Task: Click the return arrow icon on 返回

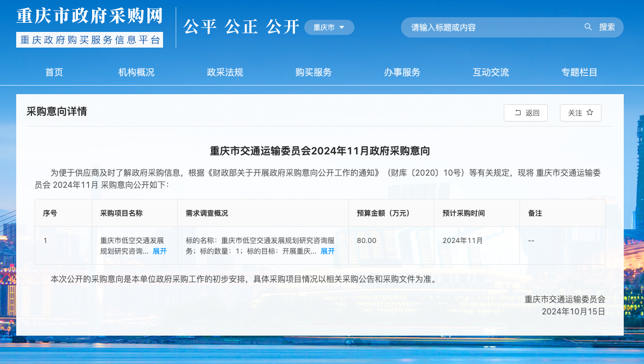Action: 517,113
